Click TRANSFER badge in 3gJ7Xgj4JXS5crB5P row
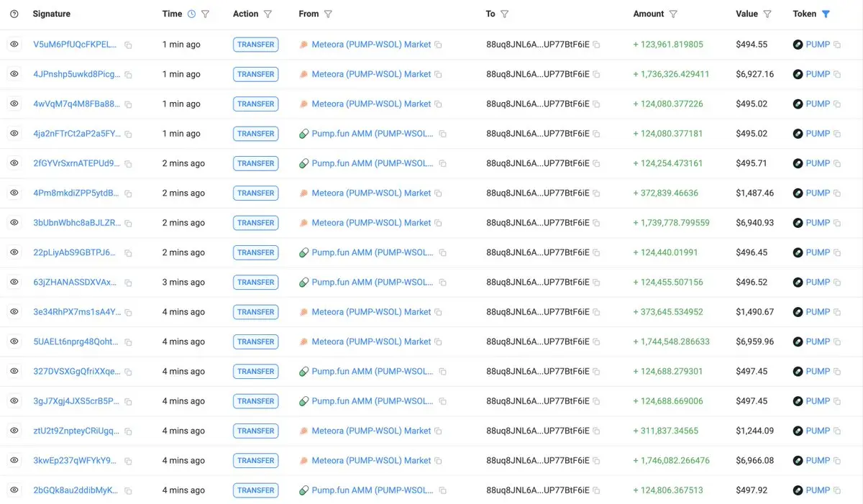The image size is (863, 504). click(x=256, y=401)
